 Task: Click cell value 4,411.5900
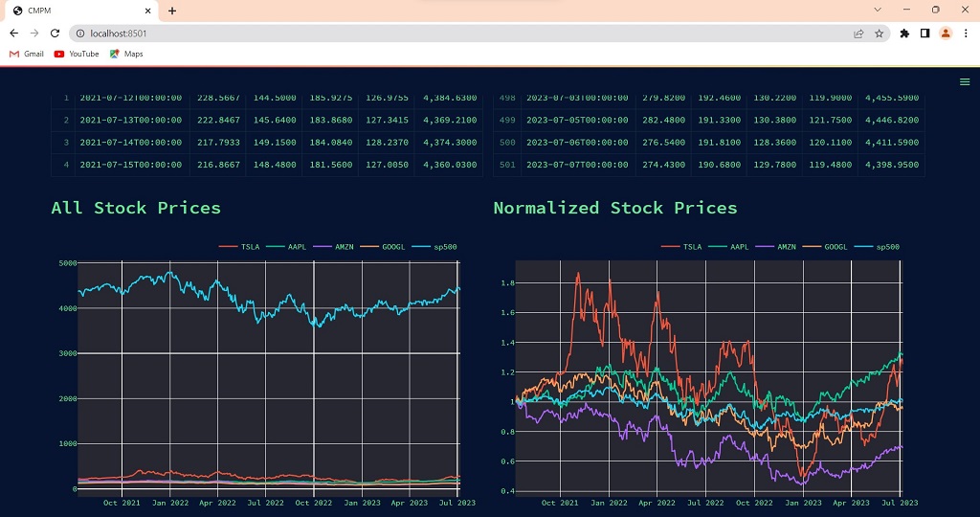(892, 143)
